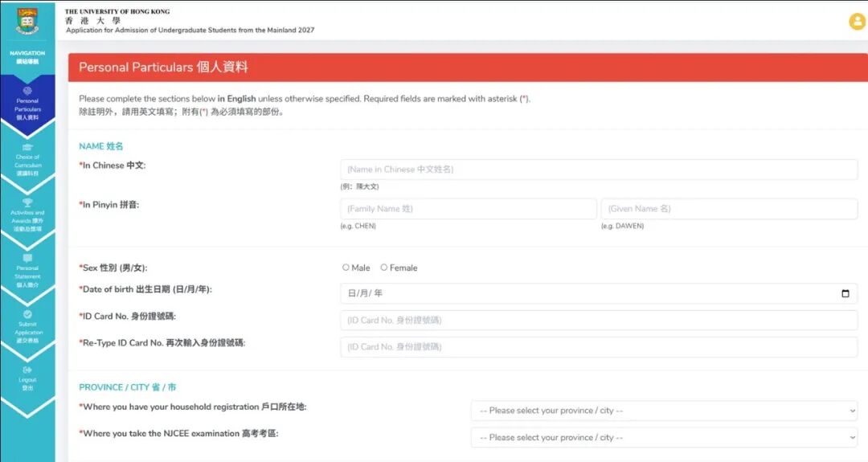This screenshot has height=462, width=868.
Task: Focus the Name in Chinese input field
Action: click(599, 170)
